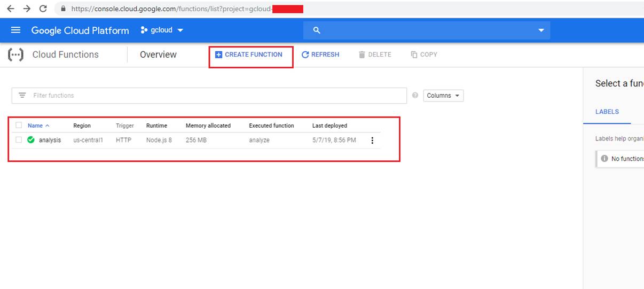This screenshot has height=289, width=644.
Task: Click the COPY button
Action: pos(424,54)
